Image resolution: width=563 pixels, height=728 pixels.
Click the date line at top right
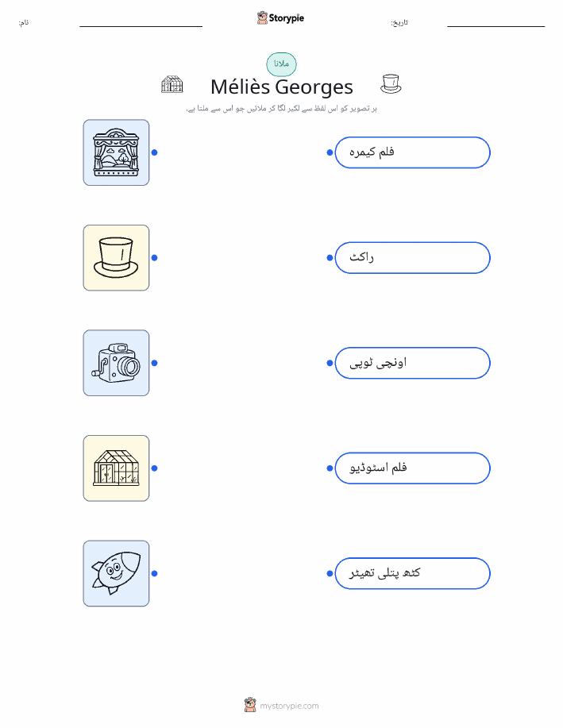coord(496,26)
